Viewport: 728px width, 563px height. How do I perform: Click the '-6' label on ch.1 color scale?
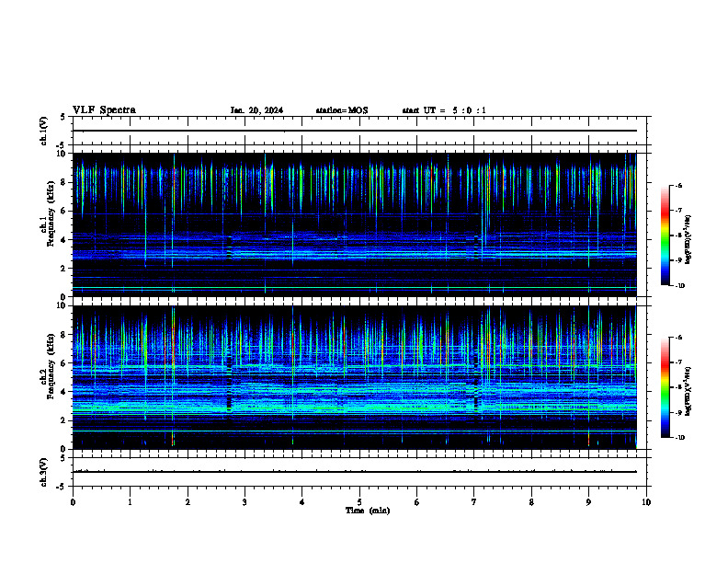pos(678,186)
